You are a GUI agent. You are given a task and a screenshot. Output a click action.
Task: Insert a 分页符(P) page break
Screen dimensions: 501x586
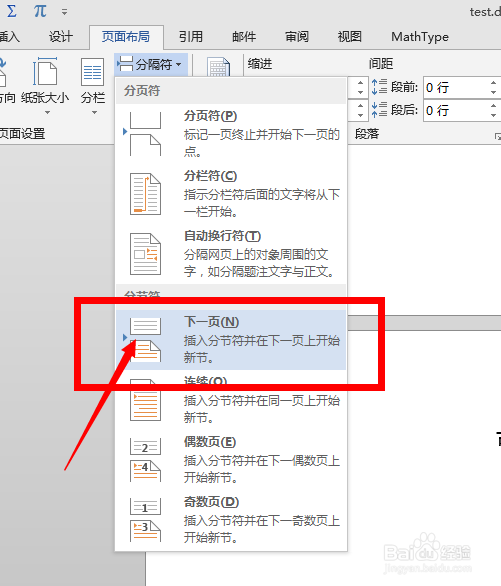click(231, 134)
